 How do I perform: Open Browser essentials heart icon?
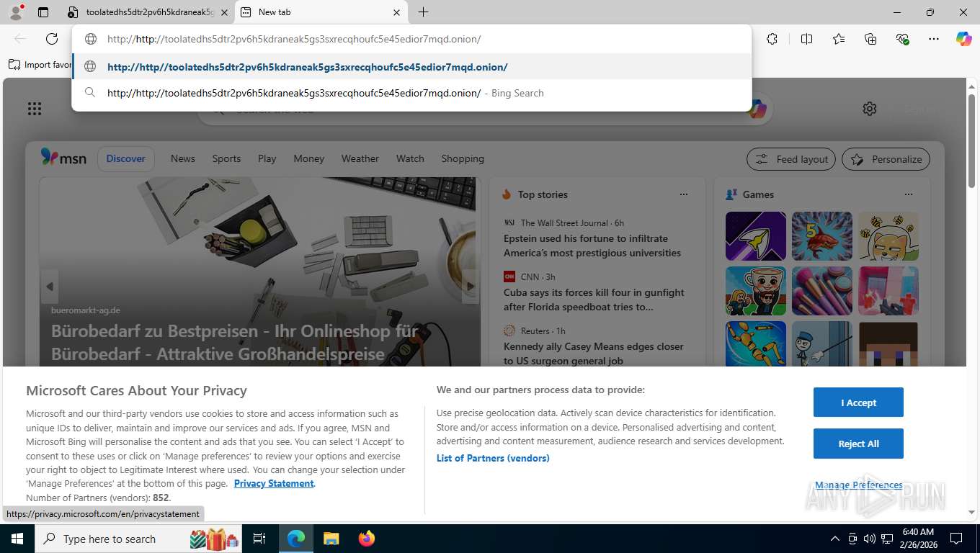tap(903, 39)
